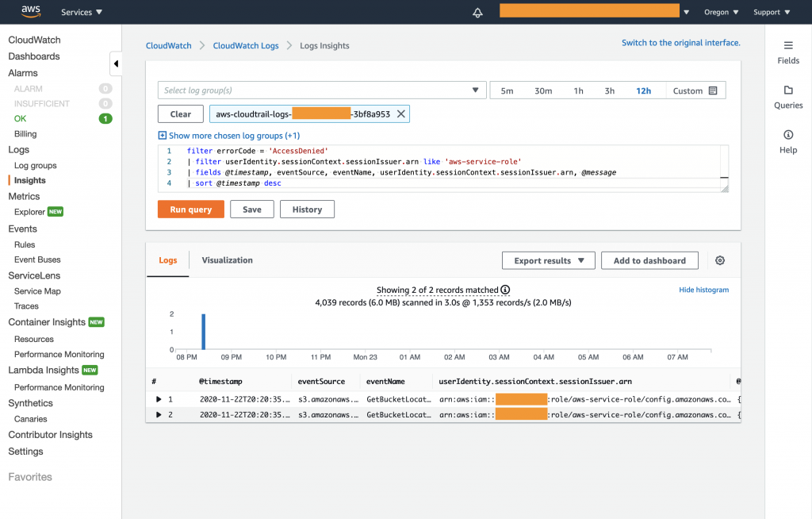Screen dimensions: 812x519
Task: Click the AWS home logo
Action: pos(29,11)
